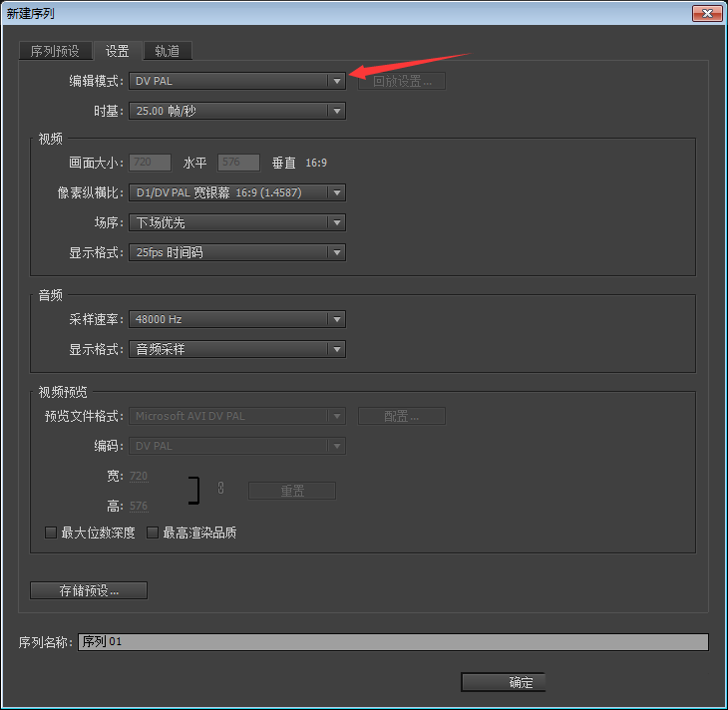Open the 场序 下场优先 dropdown
Image resolution: width=728 pixels, height=710 pixels.
(x=236, y=222)
